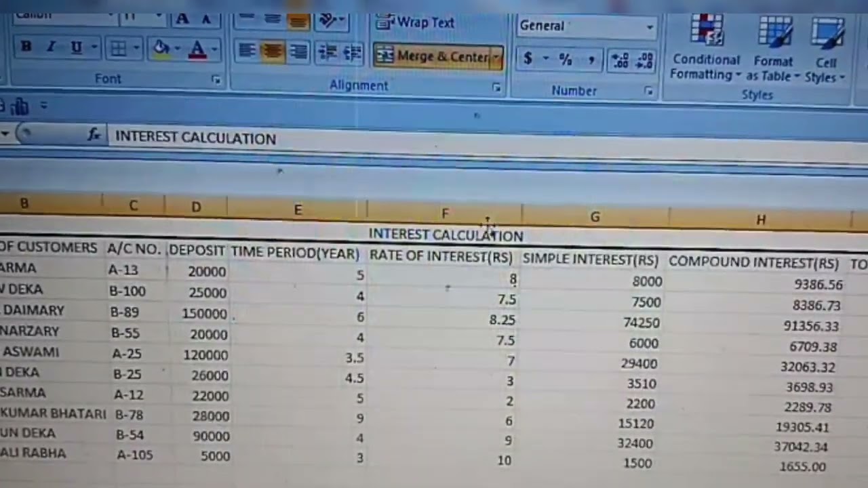
Task: Select the merged INTEREST CALCULATION title cell
Action: point(446,235)
